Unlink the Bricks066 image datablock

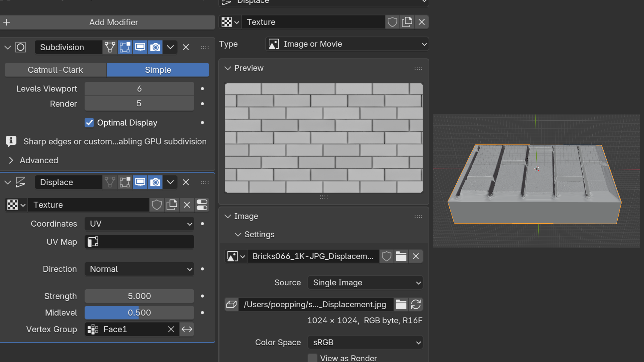[416, 256]
